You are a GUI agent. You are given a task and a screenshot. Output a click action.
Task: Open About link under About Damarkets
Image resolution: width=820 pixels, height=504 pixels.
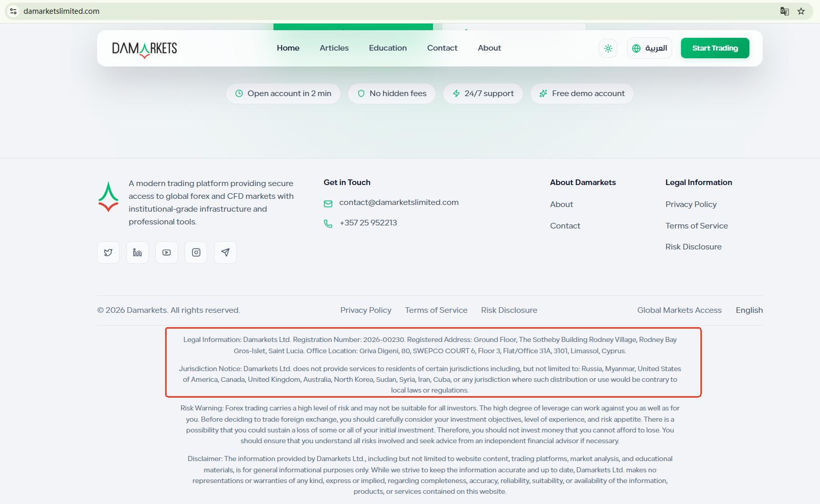[x=561, y=204]
